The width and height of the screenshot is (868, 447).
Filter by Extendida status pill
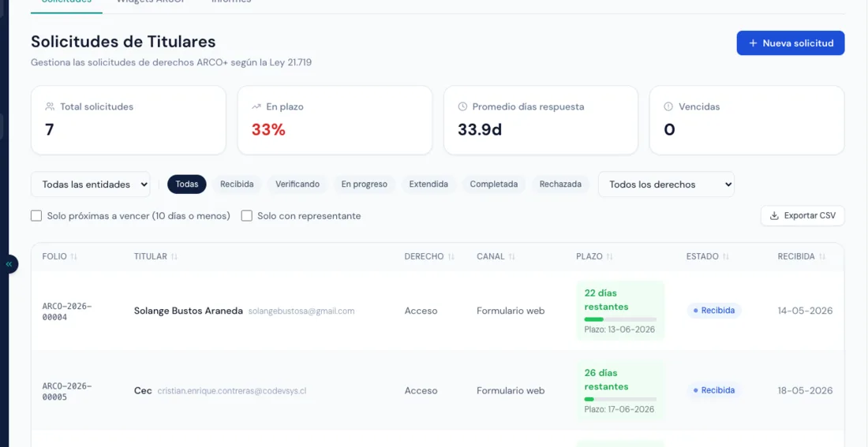pyautogui.click(x=428, y=184)
